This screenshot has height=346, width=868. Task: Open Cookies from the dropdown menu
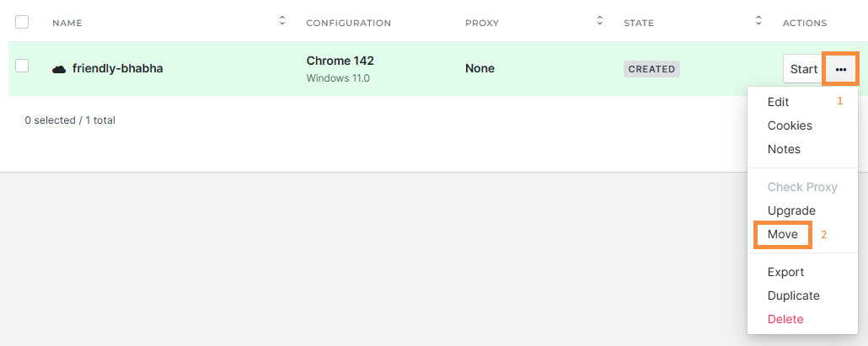click(790, 125)
